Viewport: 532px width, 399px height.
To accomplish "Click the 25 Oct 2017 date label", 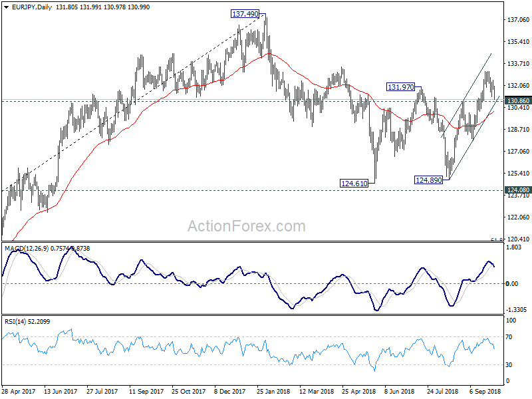I will (x=189, y=391).
